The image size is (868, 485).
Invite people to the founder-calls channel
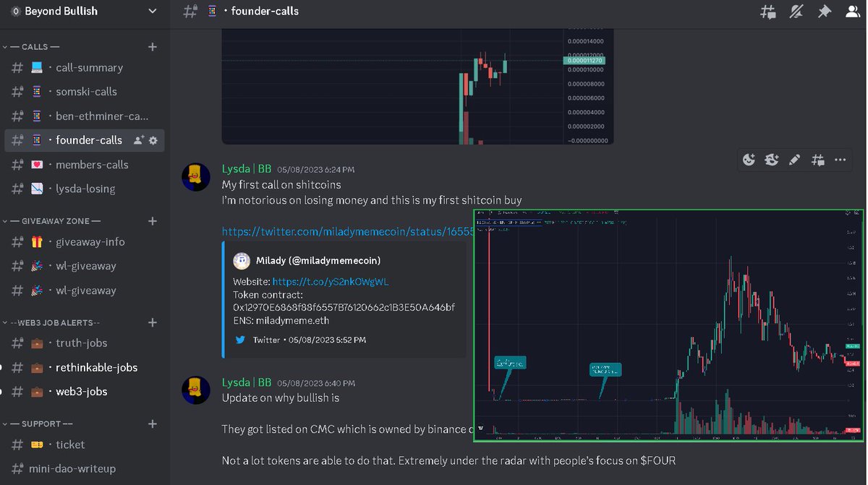tap(139, 140)
